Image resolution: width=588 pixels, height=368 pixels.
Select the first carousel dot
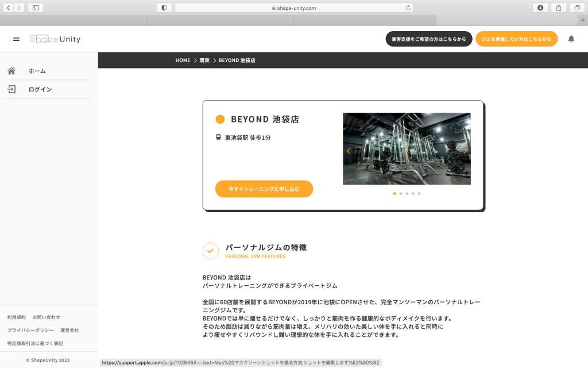[x=394, y=194]
